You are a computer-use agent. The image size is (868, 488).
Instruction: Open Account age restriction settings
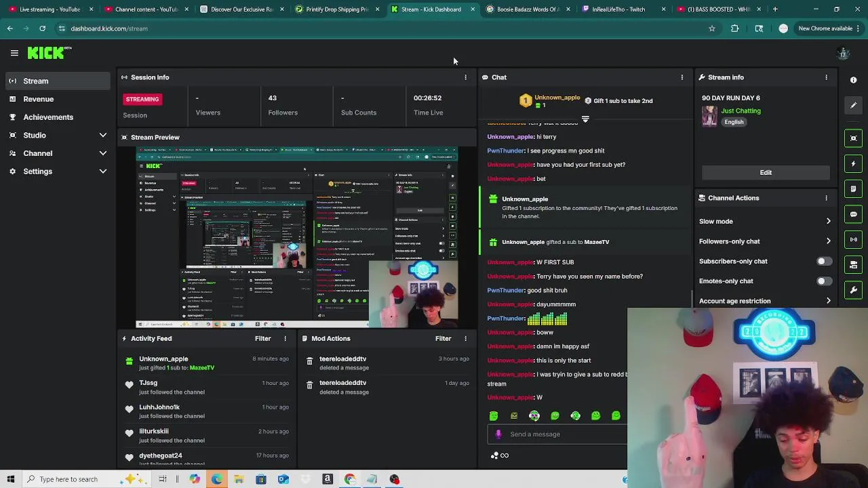(765, 301)
